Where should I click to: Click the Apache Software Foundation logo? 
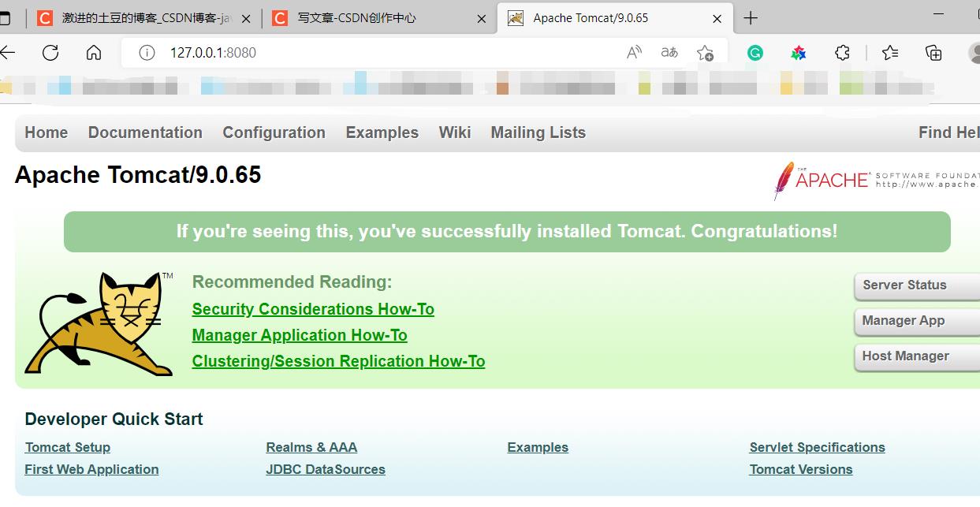pyautogui.click(x=875, y=180)
